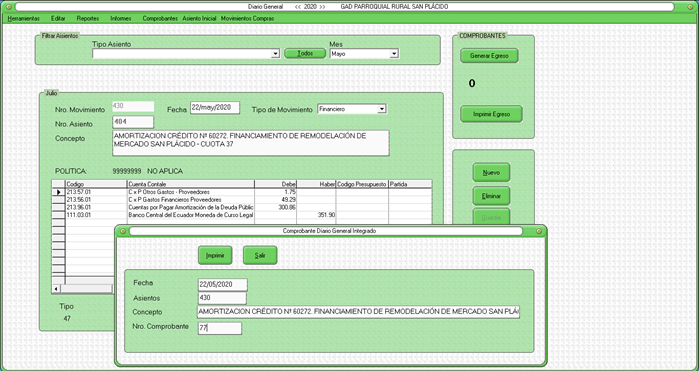Click the previous year arrows beside 2020
The width and height of the screenshot is (699, 371).
[x=298, y=7]
